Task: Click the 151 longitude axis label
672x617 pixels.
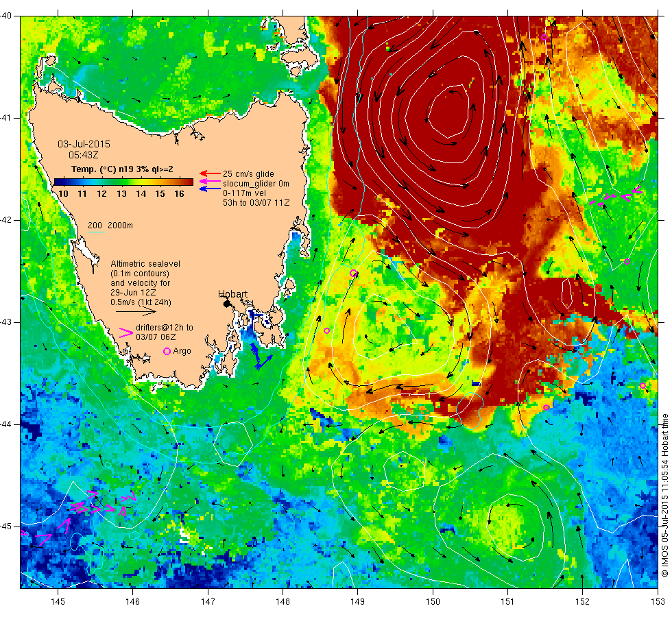Action: coord(507,602)
